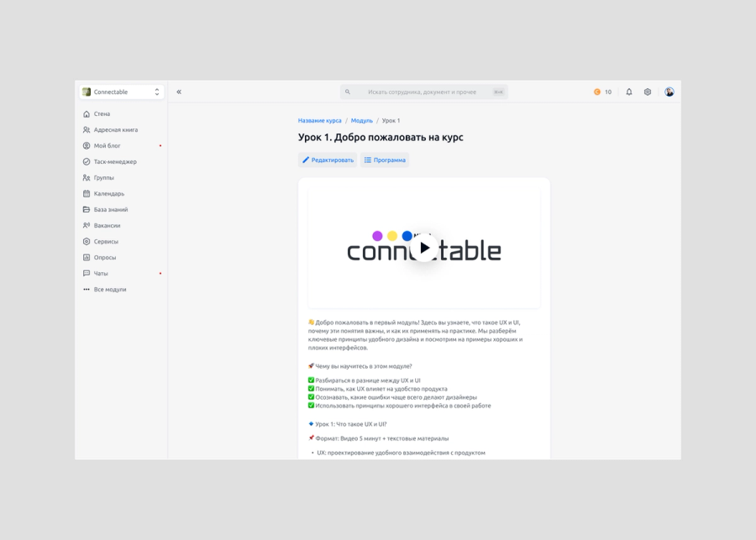This screenshot has height=540, width=756.
Task: Open the user profile avatar
Action: coord(669,92)
